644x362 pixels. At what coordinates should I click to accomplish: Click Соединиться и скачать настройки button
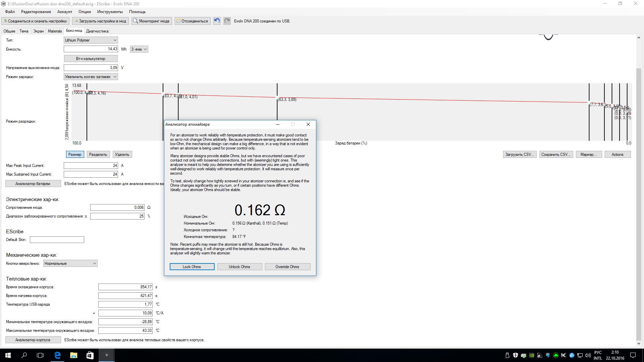pyautogui.click(x=35, y=21)
